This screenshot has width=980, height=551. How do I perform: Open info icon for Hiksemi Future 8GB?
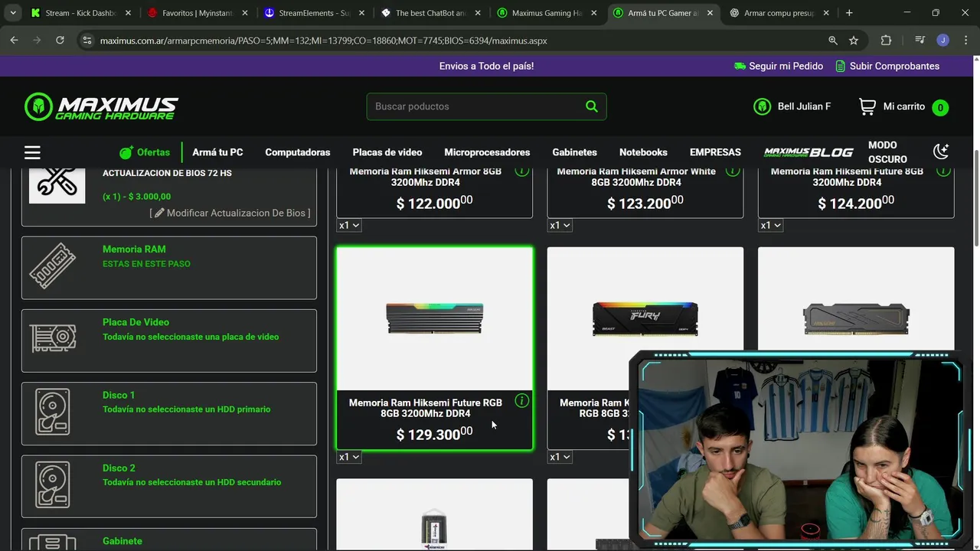943,171
